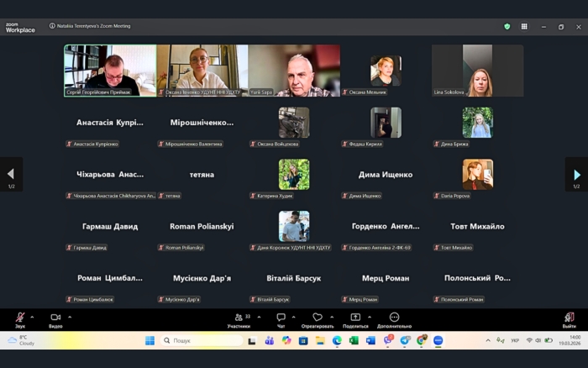The width and height of the screenshot is (588, 368).
Task: Go to previous page of participants
Action: click(11, 175)
